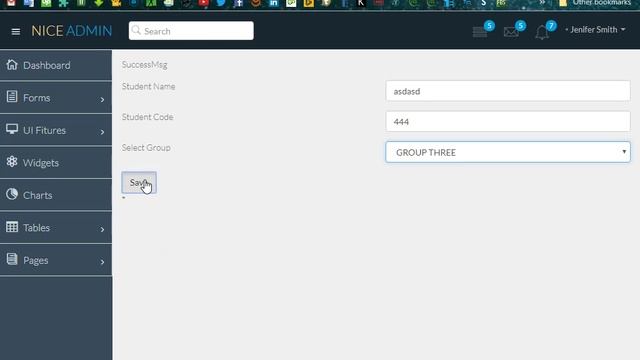Open the Facebook bookmark icon

pyautogui.click(x=239, y=3)
